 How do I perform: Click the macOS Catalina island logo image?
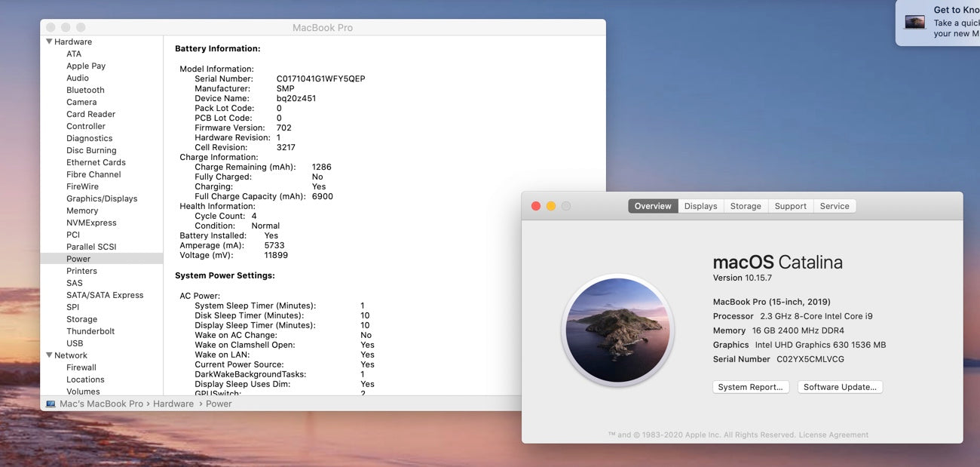617,330
